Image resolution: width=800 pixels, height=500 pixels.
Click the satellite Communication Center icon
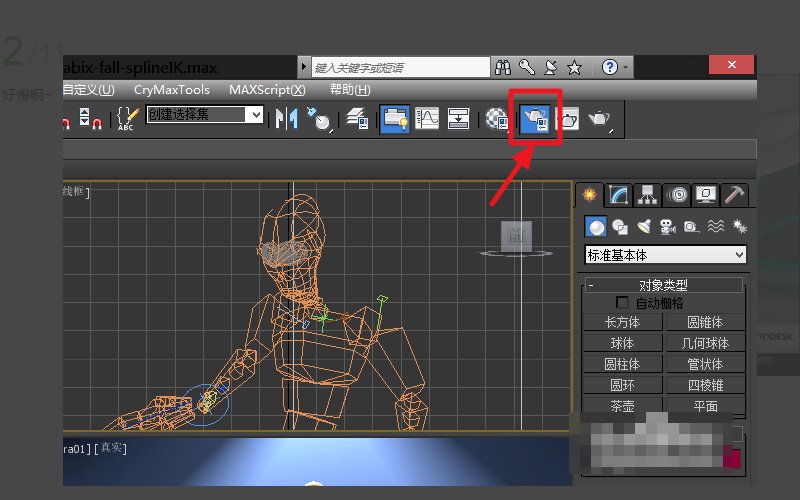pos(551,67)
